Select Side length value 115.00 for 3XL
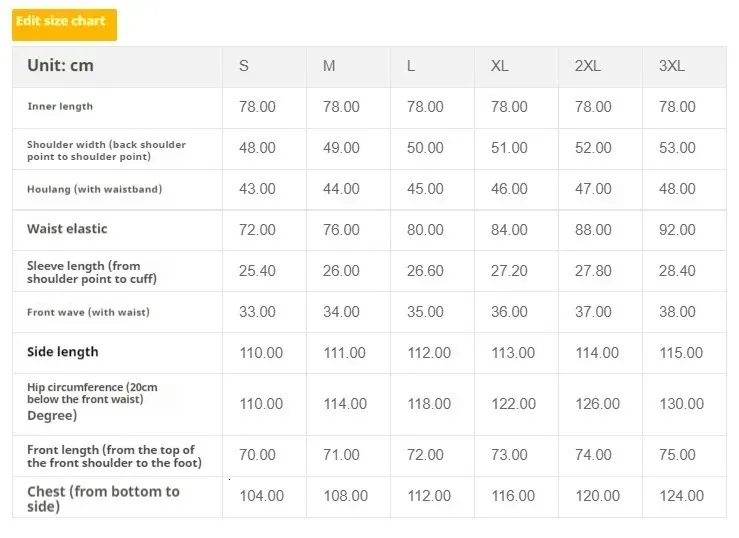Viewport: 739px width, 538px height. (681, 353)
